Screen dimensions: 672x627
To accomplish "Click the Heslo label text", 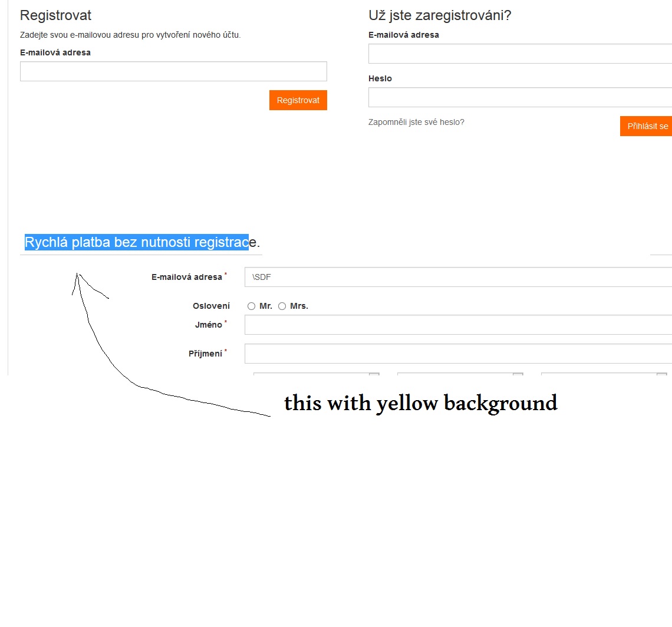I will (x=380, y=78).
